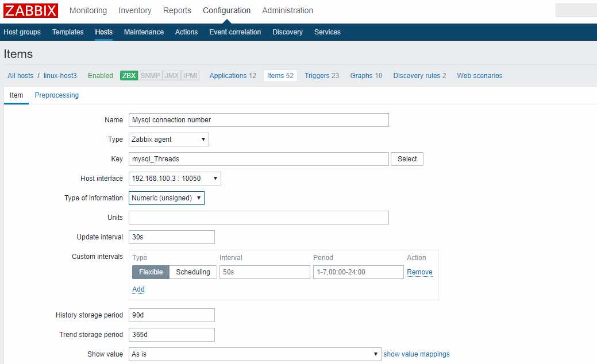This screenshot has height=364, width=597.
Task: Expand the Host interface dropdown
Action: point(175,179)
